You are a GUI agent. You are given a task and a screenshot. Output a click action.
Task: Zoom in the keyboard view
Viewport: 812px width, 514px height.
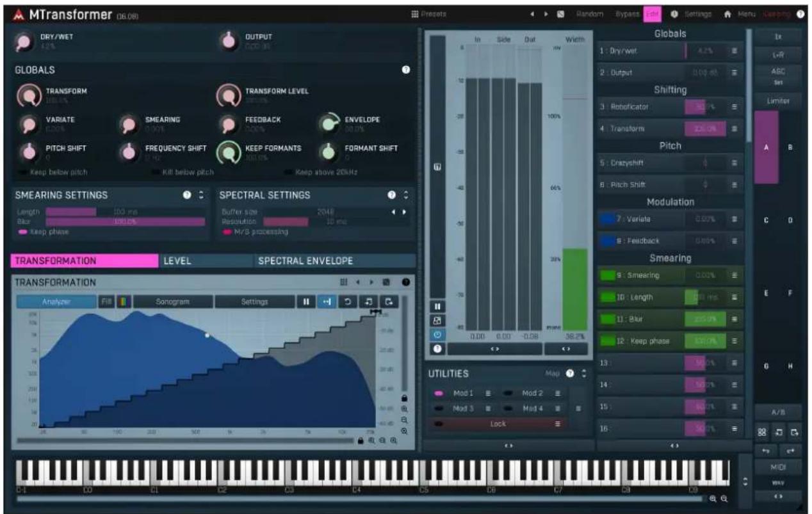tap(713, 498)
